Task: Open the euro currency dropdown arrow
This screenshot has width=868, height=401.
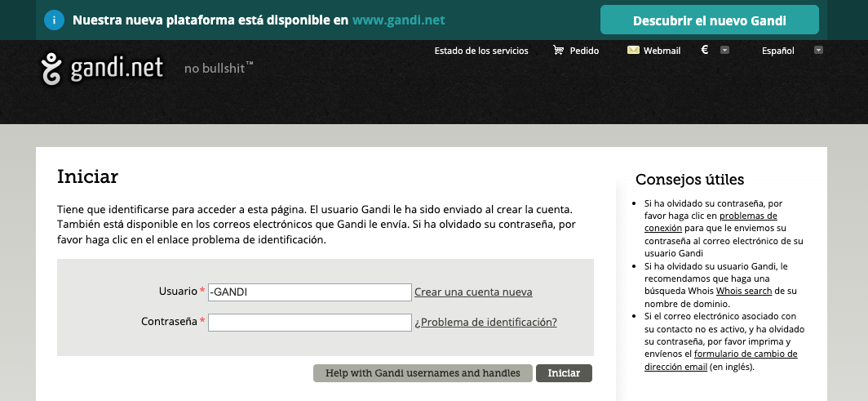Action: tap(724, 51)
